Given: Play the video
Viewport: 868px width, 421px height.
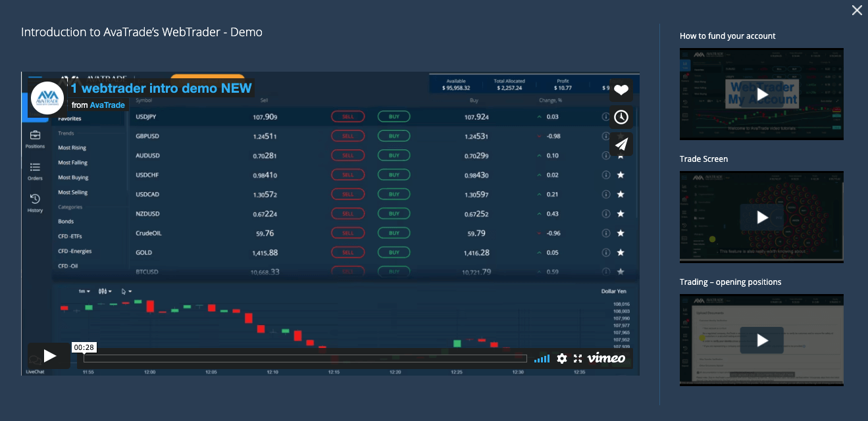Looking at the screenshot, I should coord(50,356).
